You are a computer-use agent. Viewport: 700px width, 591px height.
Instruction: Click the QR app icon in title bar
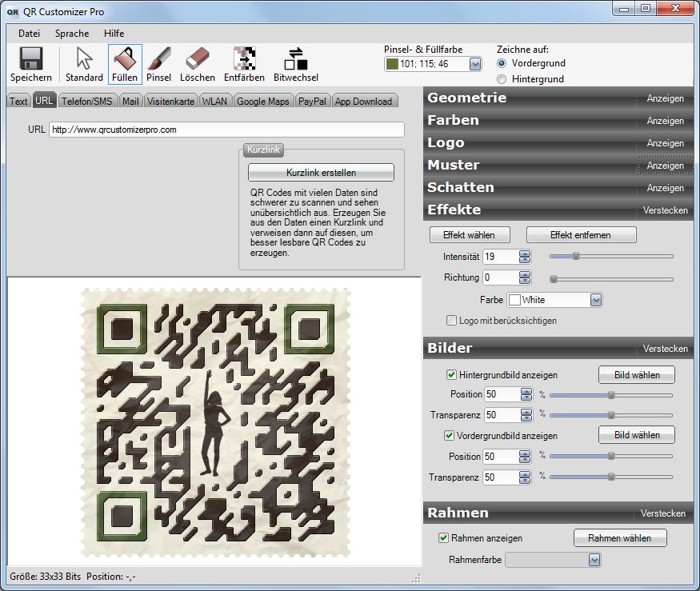click(13, 12)
